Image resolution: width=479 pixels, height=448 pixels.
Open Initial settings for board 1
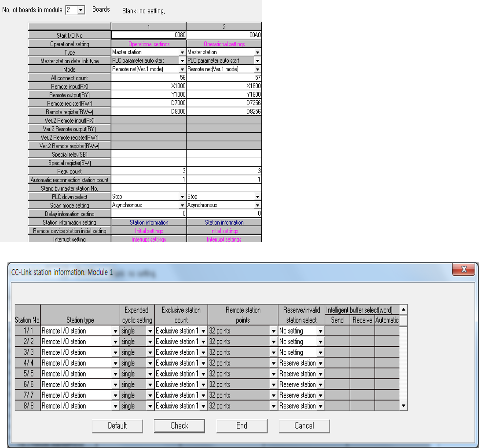click(149, 231)
